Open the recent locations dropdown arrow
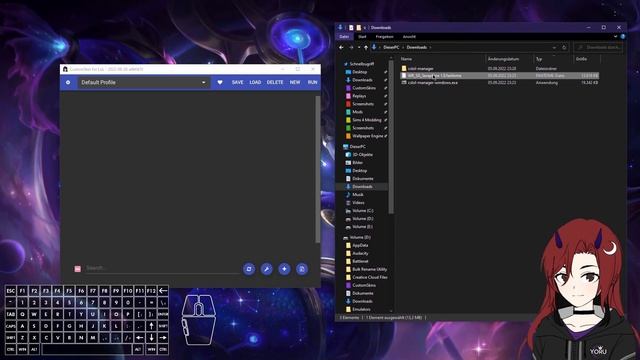This screenshot has width=640, height=360. coord(359,47)
